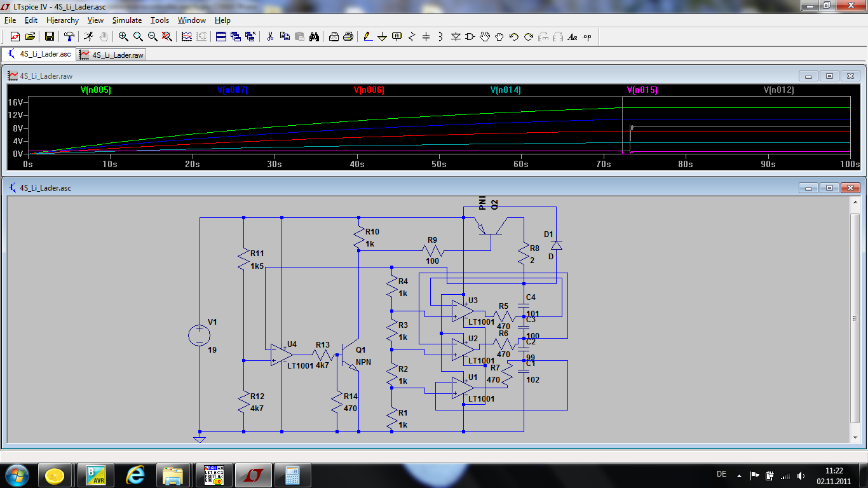Image resolution: width=868 pixels, height=488 pixels.
Task: Select the Copy tool icon
Action: point(285,37)
